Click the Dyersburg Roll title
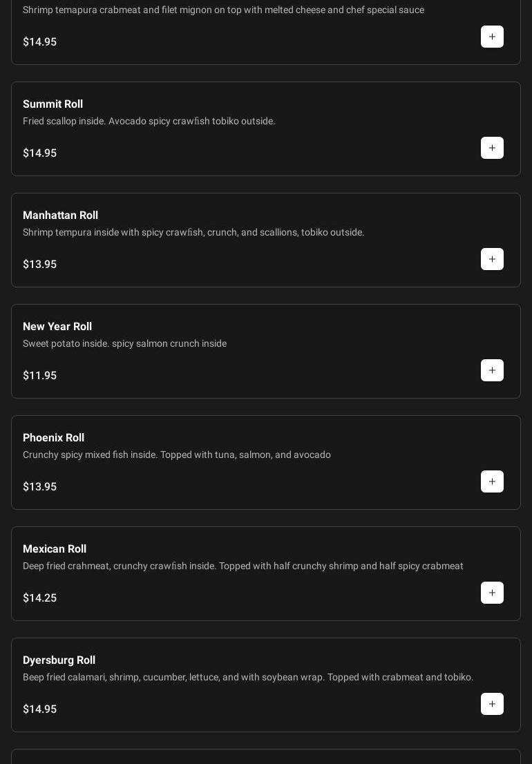The height and width of the screenshot is (764, 532). click(59, 660)
